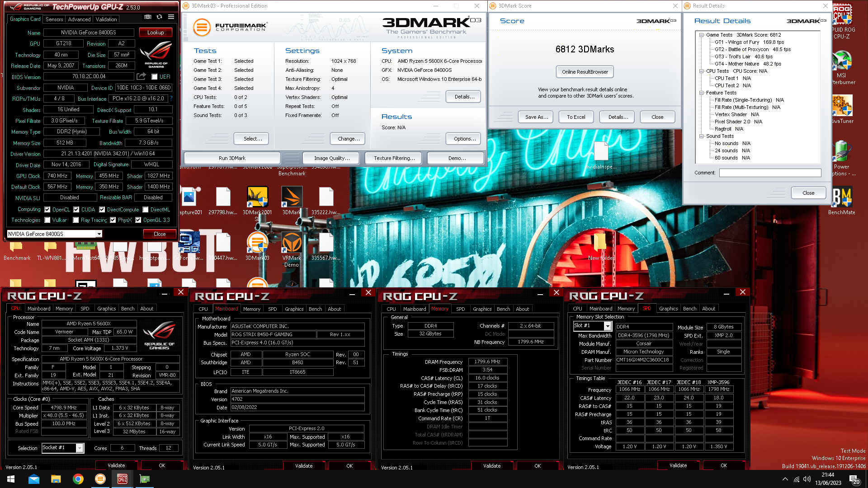The width and height of the screenshot is (868, 488).
Task: Click the BIOS save/export arrow icon in GPU-Z
Action: point(141,76)
